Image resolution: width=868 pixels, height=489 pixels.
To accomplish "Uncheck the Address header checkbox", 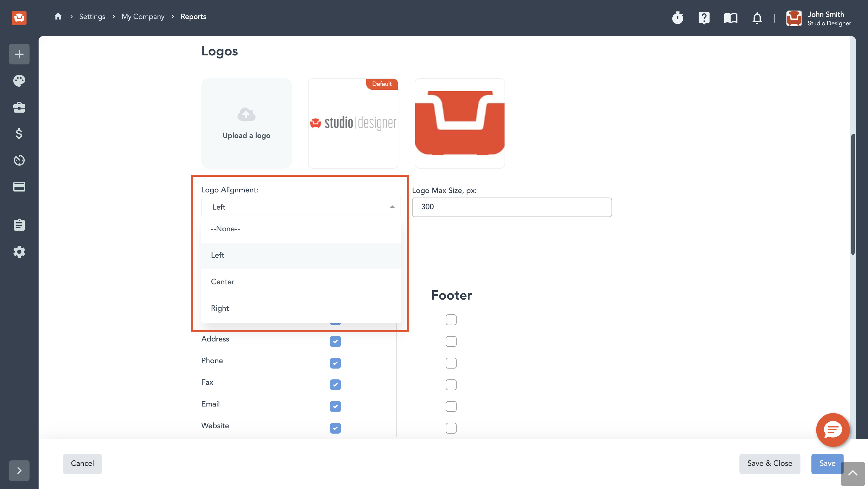I will tap(335, 341).
